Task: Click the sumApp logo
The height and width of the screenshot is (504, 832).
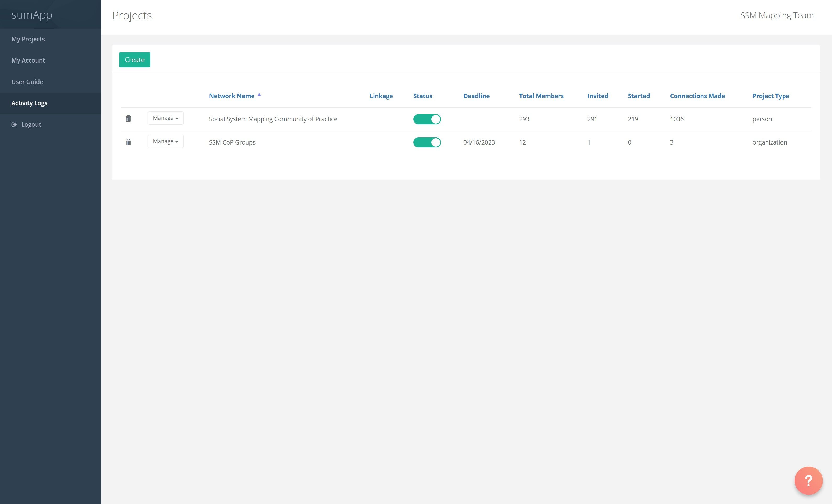Action: click(32, 15)
